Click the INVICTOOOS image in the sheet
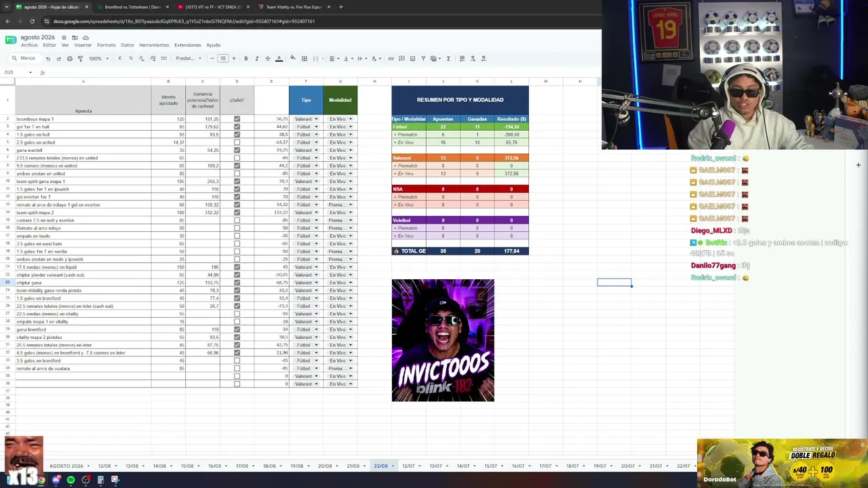 click(x=443, y=340)
